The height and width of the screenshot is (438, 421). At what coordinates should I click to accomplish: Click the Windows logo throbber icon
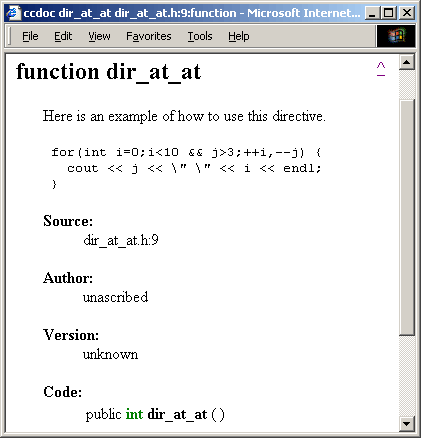[396, 36]
